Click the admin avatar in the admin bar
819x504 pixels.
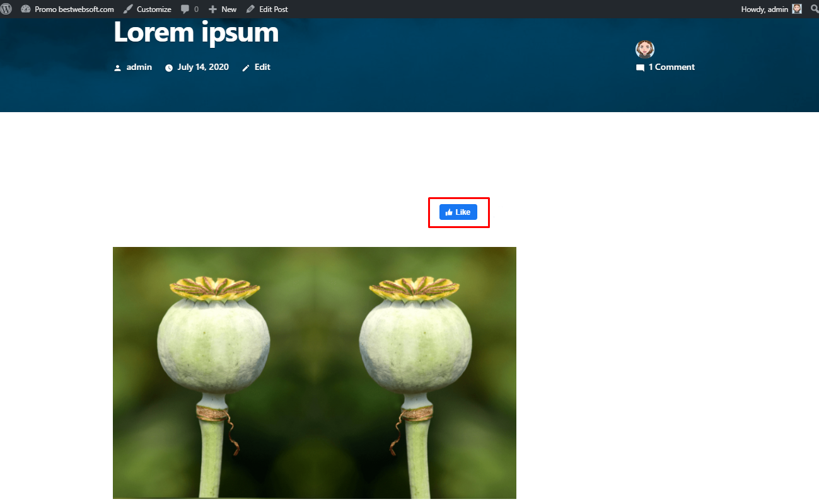(797, 9)
